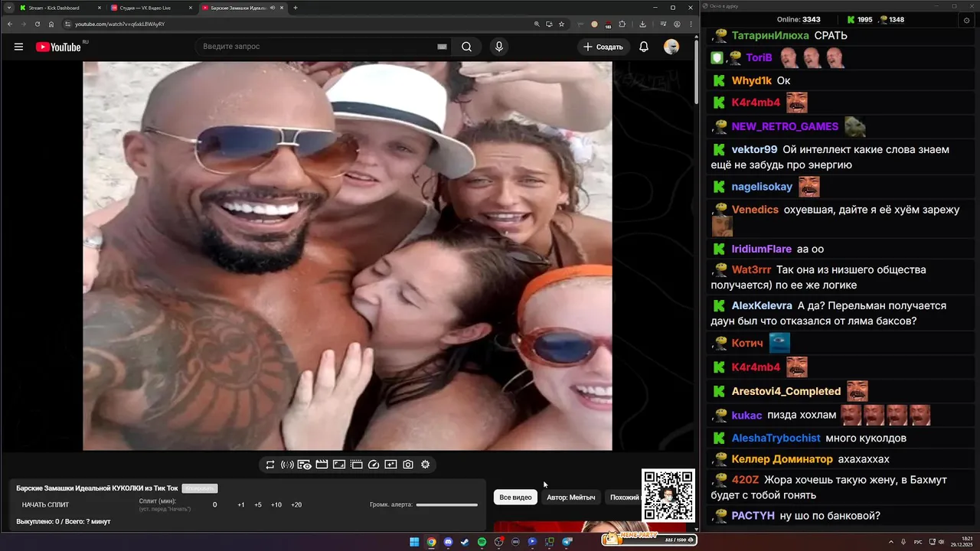Click the 'НАЧАТЬ СПЛИТ' button
Image resolution: width=980 pixels, height=551 pixels.
45,504
